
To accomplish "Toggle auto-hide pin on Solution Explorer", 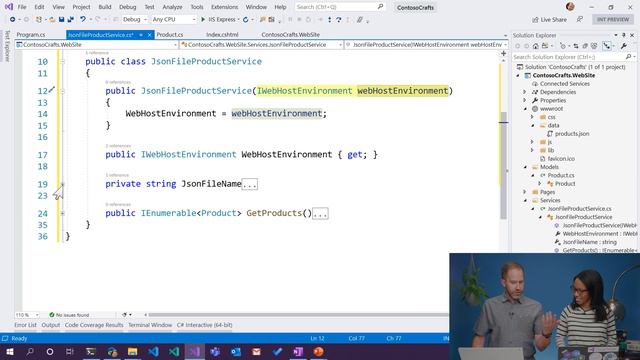I will click(624, 36).
